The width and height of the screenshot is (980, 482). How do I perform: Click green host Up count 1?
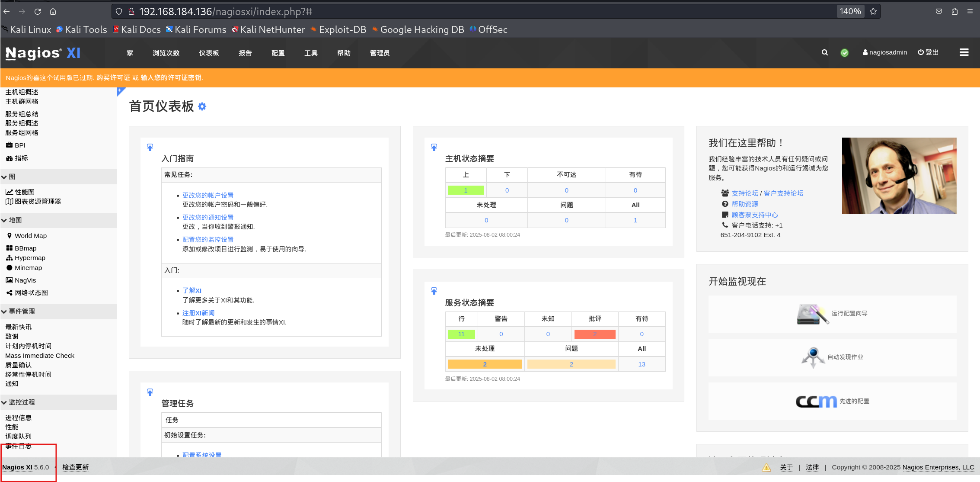[x=466, y=190]
